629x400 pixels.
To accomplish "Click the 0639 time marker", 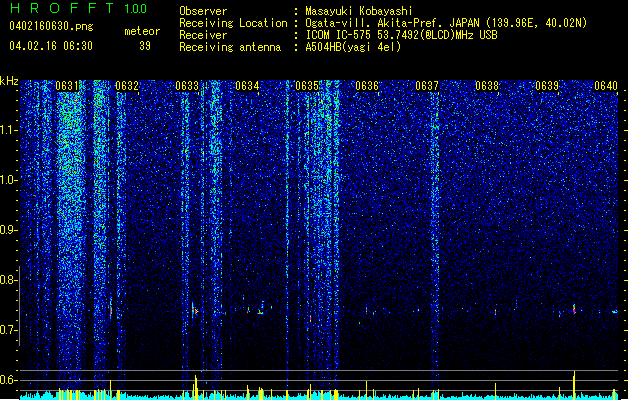I will pyautogui.click(x=547, y=86).
